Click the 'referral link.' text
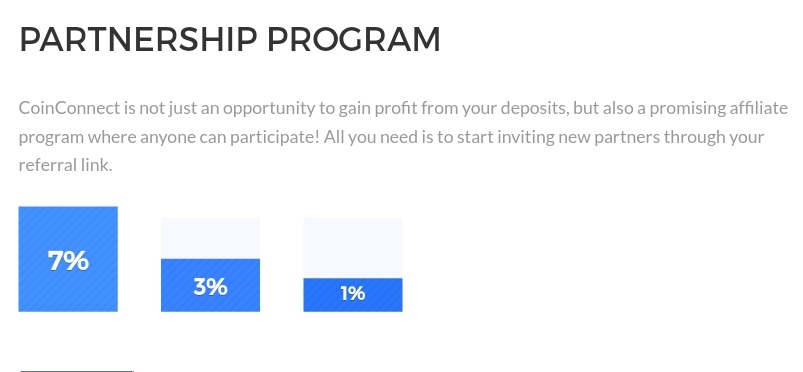This screenshot has width=803, height=372. click(x=65, y=165)
